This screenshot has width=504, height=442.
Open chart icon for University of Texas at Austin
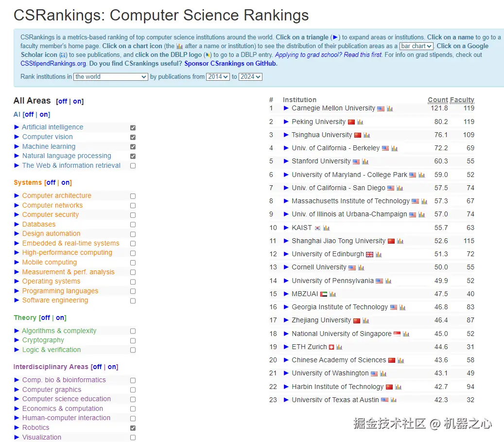pos(393,400)
